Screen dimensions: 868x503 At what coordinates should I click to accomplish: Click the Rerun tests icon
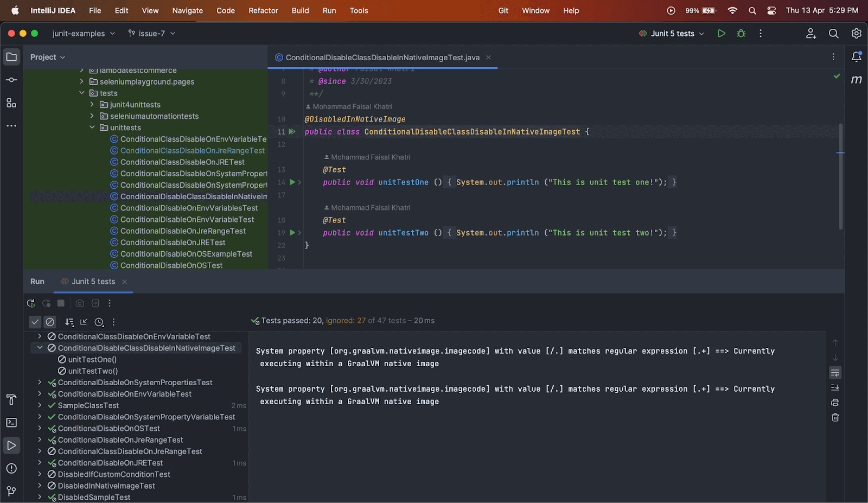31,303
